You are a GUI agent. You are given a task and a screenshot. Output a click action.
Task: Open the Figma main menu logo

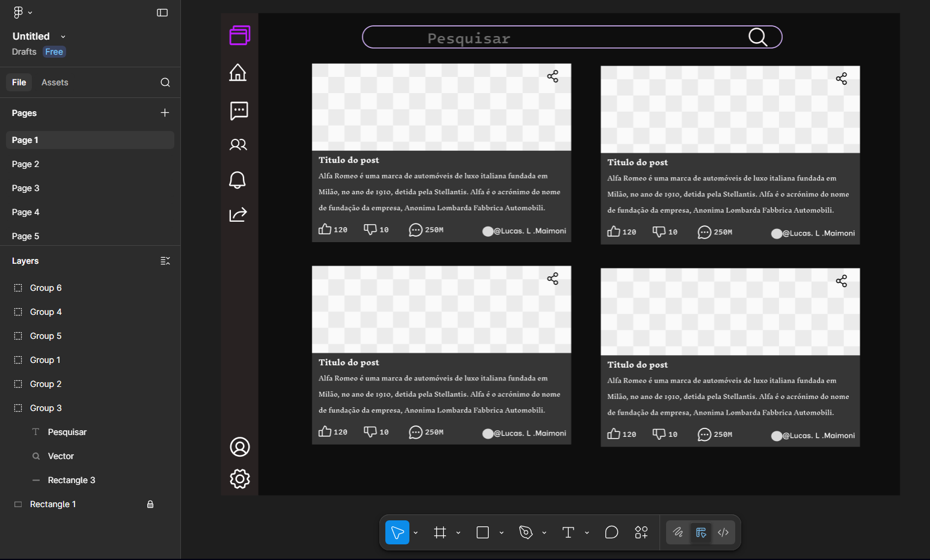19,13
